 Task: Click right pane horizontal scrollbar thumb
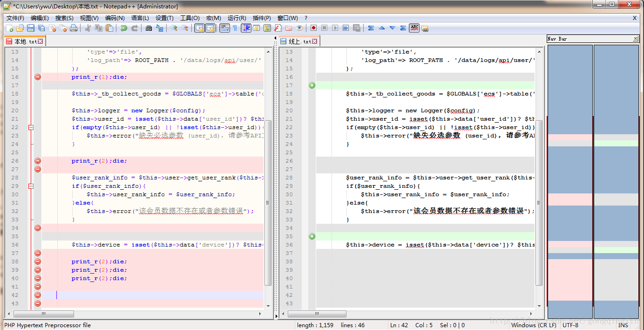pos(318,314)
